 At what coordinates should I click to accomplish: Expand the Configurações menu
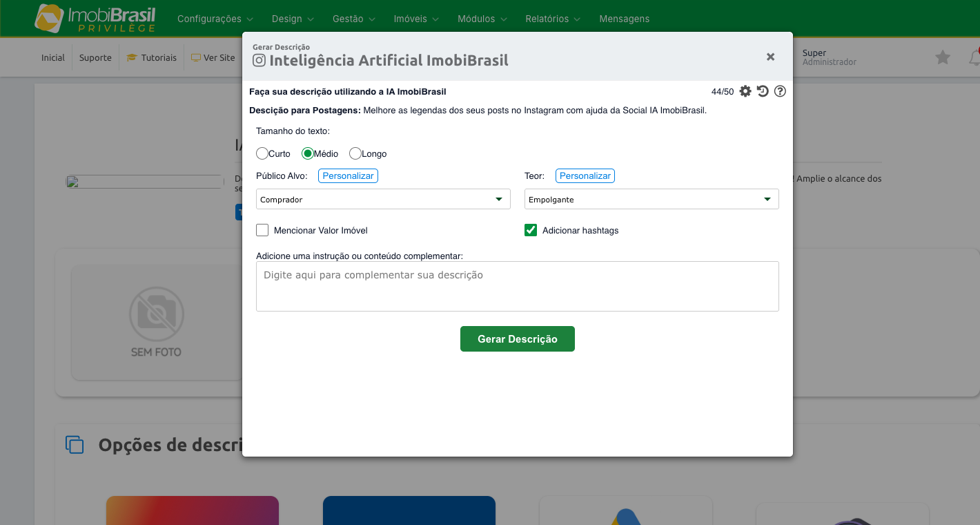[215, 19]
